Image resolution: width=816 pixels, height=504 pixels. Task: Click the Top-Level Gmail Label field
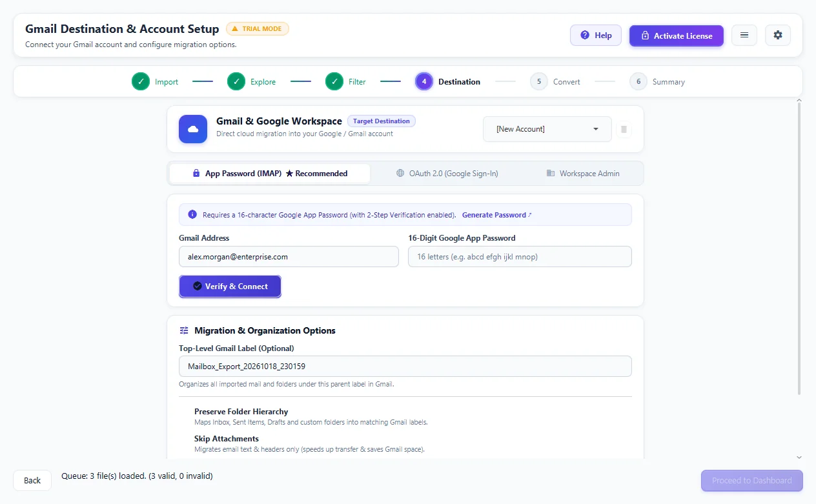(405, 367)
